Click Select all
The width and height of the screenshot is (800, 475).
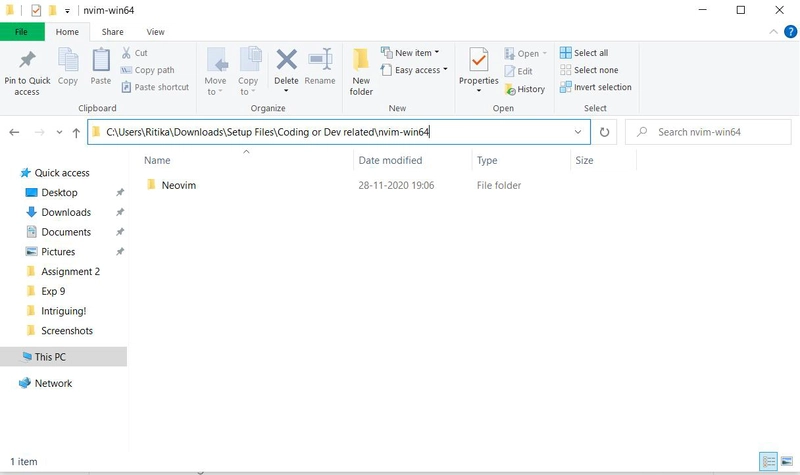[584, 53]
